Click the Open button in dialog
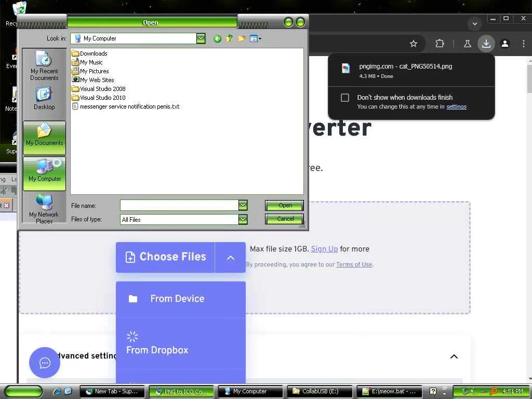Screen dimensions: 532x399 pos(284,205)
